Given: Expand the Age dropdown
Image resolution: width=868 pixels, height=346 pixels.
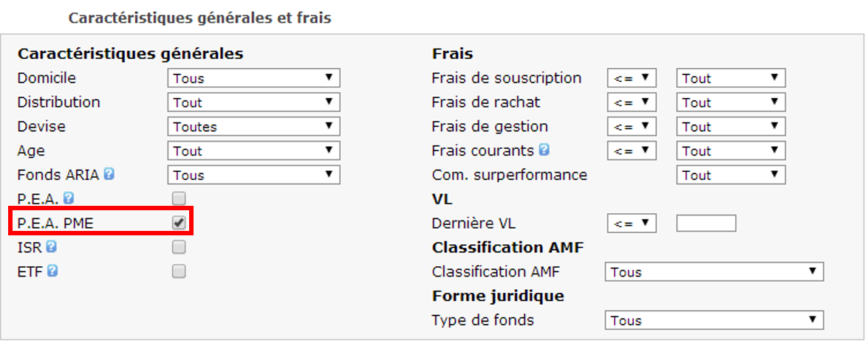Looking at the screenshot, I should click(253, 151).
